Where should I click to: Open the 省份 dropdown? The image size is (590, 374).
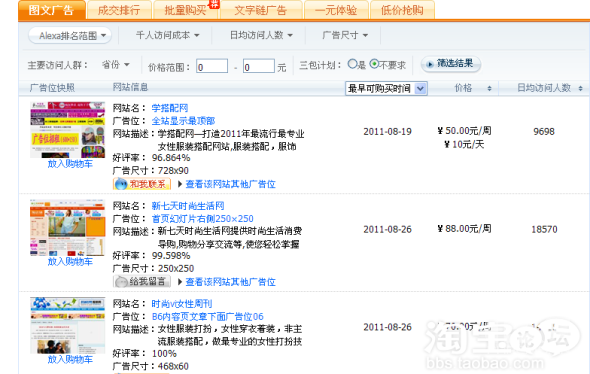(x=116, y=65)
